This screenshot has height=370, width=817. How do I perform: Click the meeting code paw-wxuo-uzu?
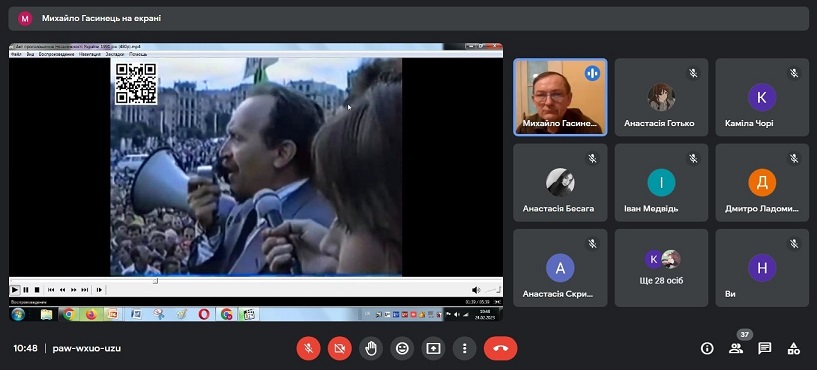(x=86, y=348)
